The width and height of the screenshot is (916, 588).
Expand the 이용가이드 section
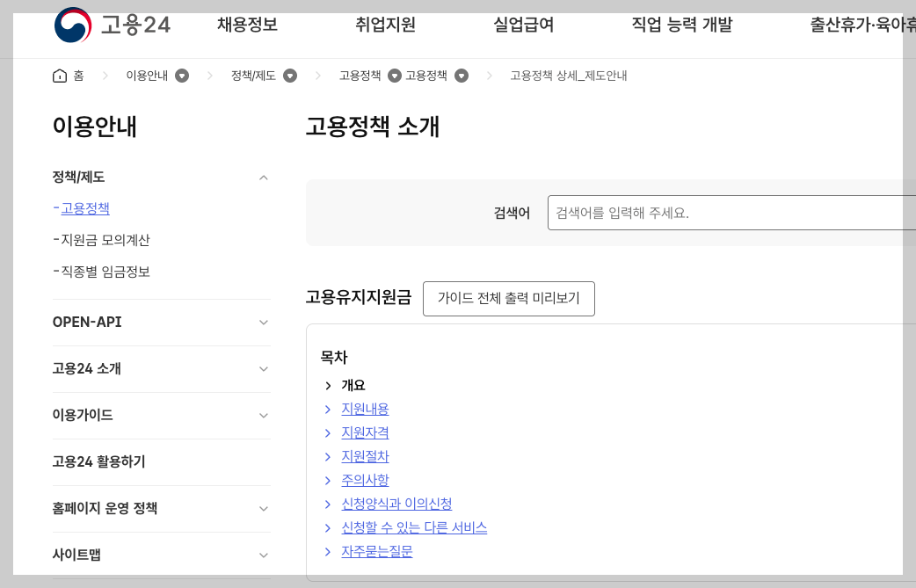coord(263,416)
